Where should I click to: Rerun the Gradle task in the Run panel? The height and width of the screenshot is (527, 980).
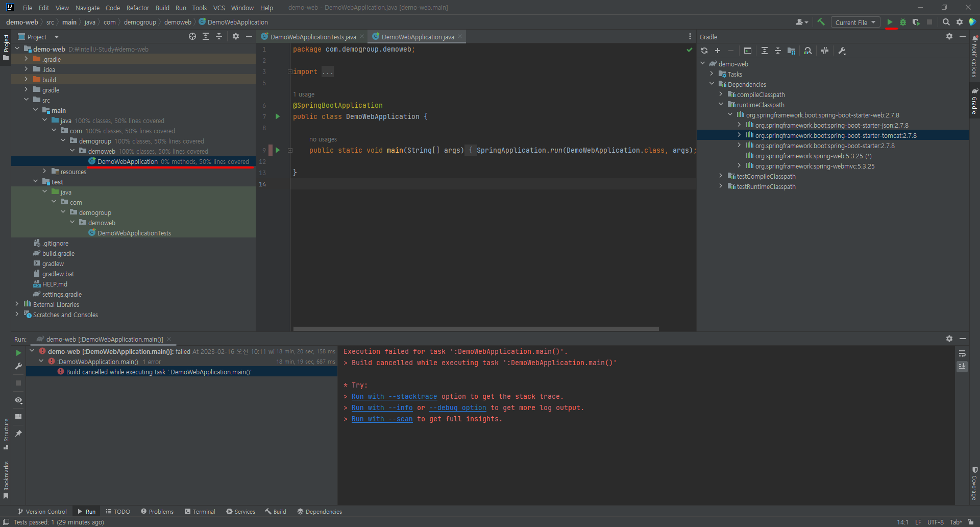pyautogui.click(x=18, y=353)
